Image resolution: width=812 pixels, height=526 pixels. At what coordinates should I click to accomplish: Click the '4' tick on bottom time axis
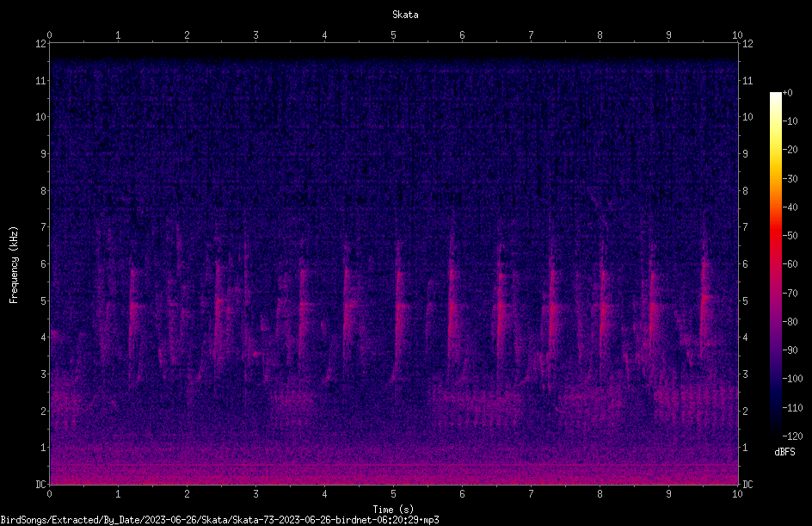[324, 494]
